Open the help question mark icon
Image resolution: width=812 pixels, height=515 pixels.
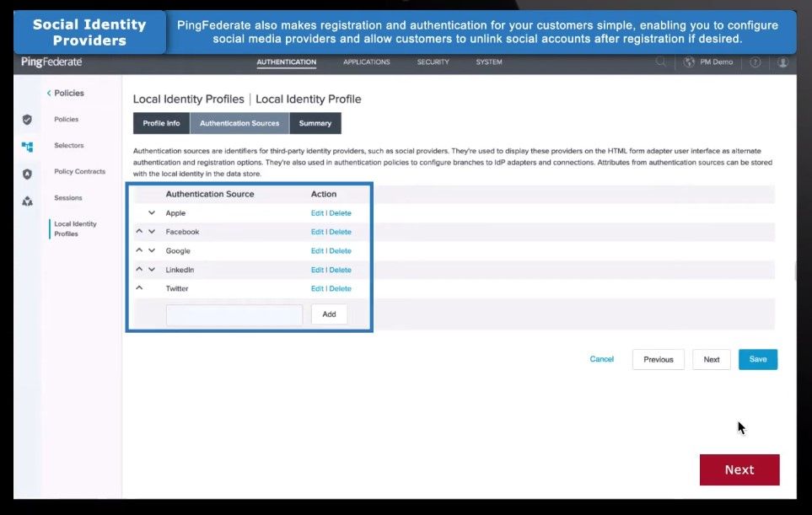(756, 62)
